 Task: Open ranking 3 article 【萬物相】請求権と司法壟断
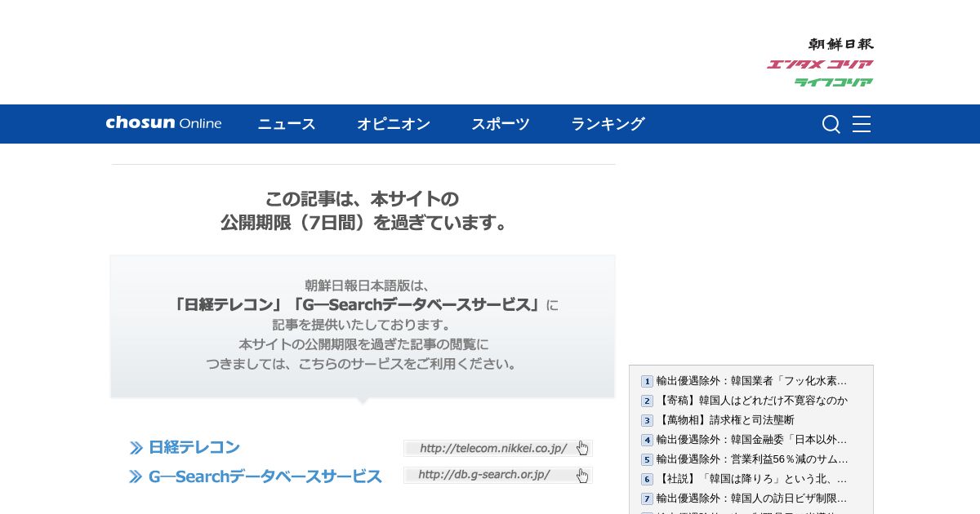click(725, 420)
